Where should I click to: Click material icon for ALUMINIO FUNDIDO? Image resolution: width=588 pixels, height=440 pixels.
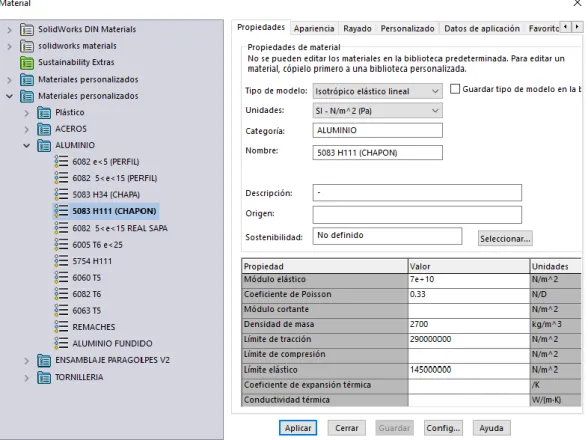tap(61, 344)
